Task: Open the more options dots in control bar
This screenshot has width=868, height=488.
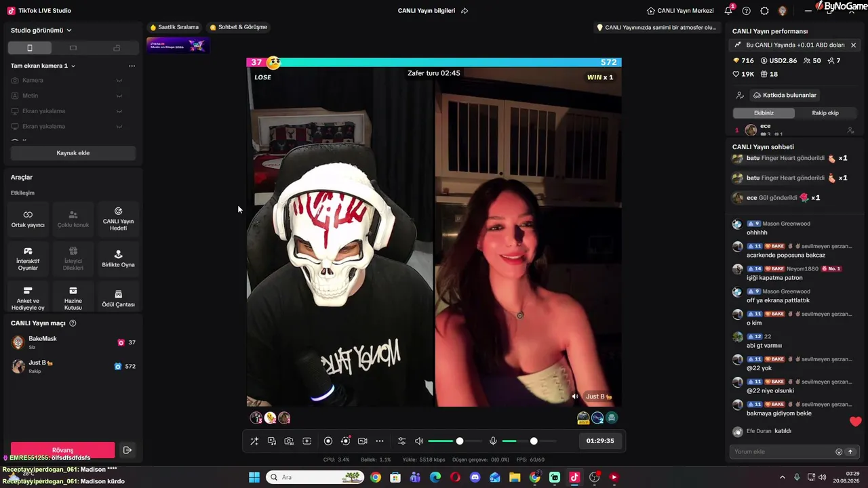Action: coord(380,441)
